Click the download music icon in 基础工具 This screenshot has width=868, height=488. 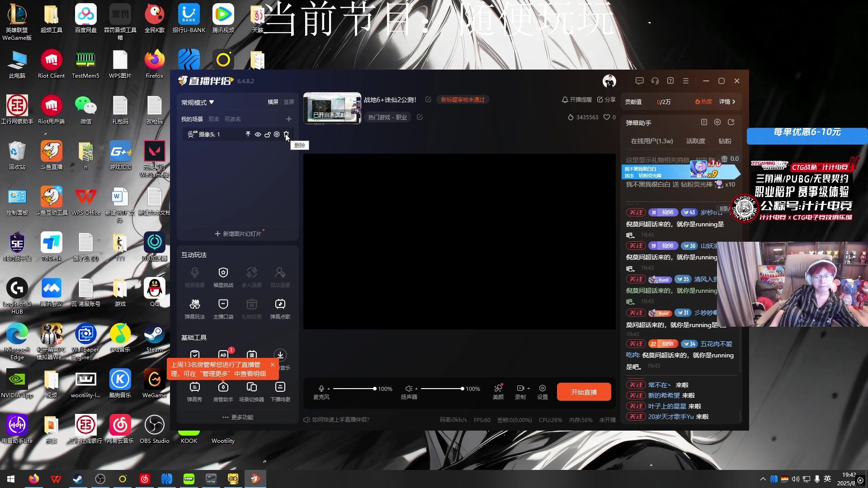[280, 355]
